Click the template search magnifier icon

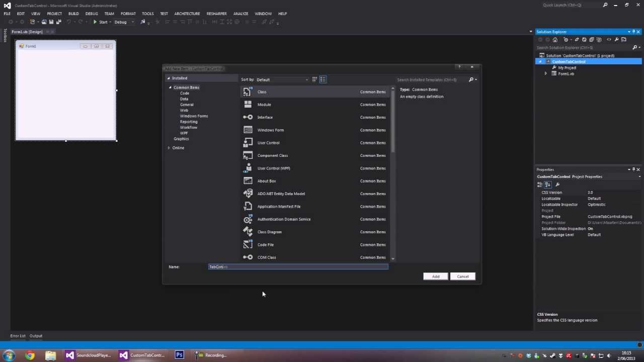[471, 79]
